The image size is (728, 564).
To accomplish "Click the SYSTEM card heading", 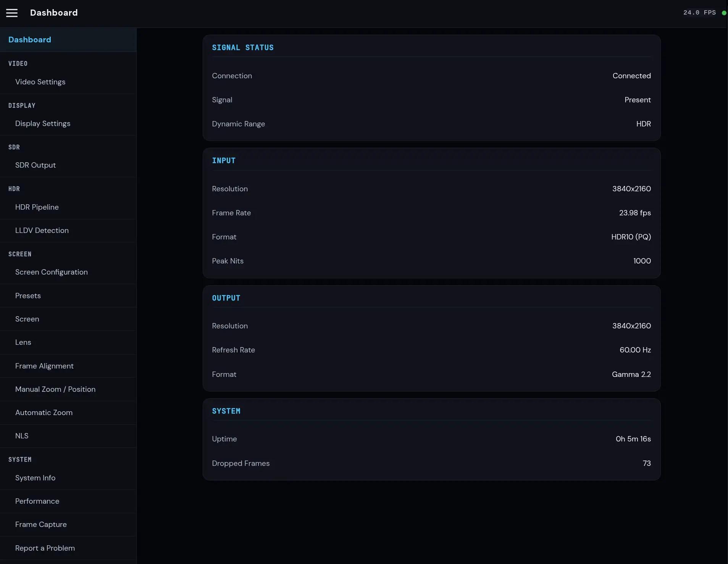I will (226, 411).
